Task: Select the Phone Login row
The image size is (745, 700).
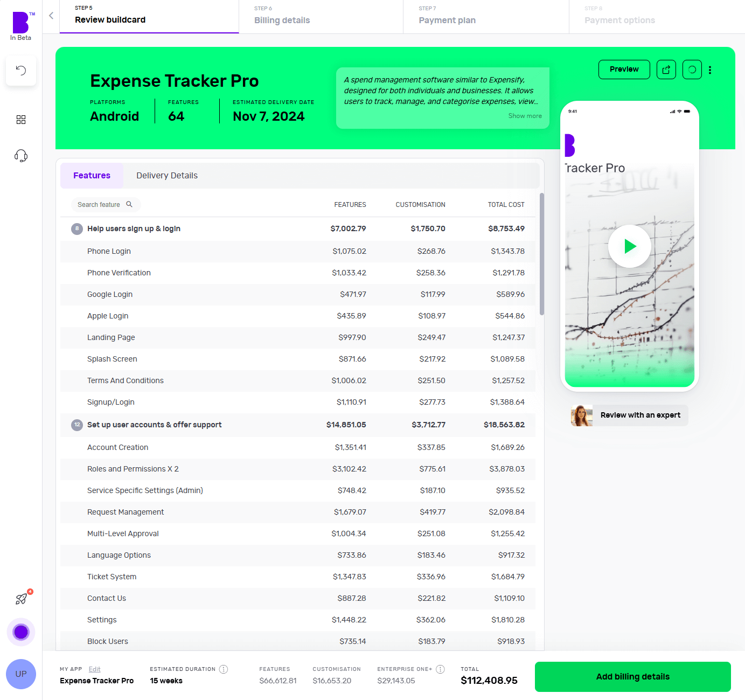Action: coord(298,252)
